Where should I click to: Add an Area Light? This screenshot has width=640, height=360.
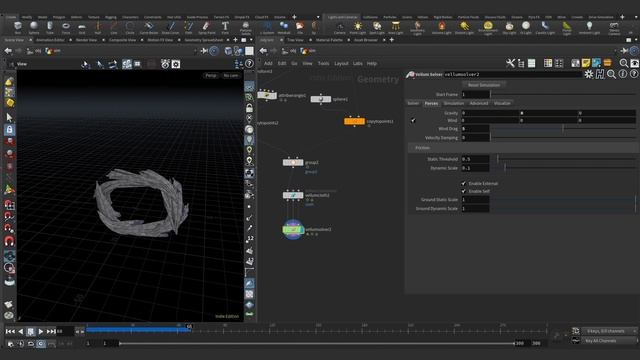[x=395, y=28]
